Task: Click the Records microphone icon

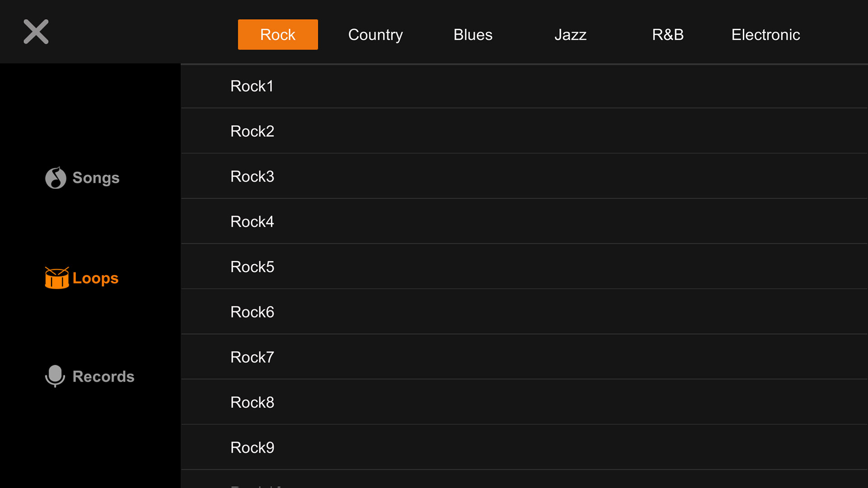Action: coord(55,376)
